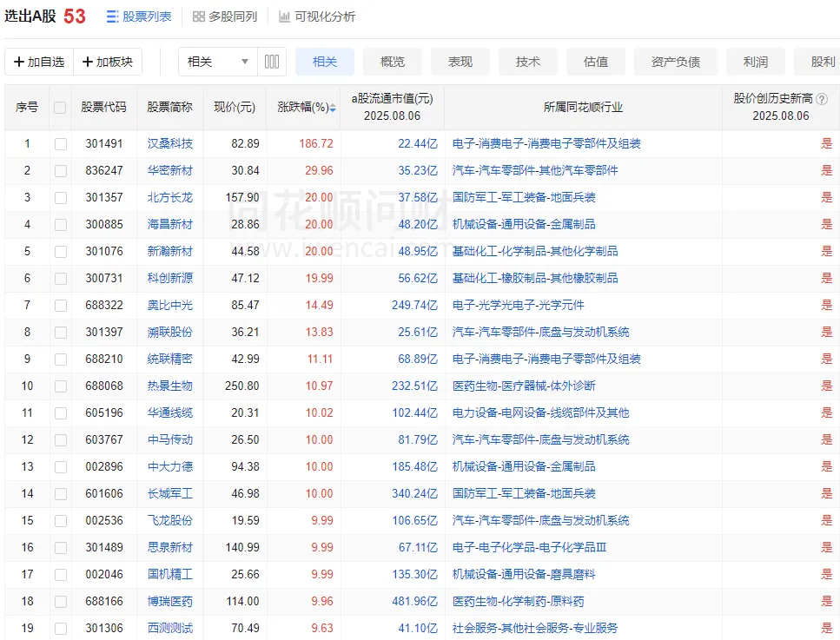Screen dimensions: 840x640
Task: Open stock link 北方长龙
Action: [170, 198]
